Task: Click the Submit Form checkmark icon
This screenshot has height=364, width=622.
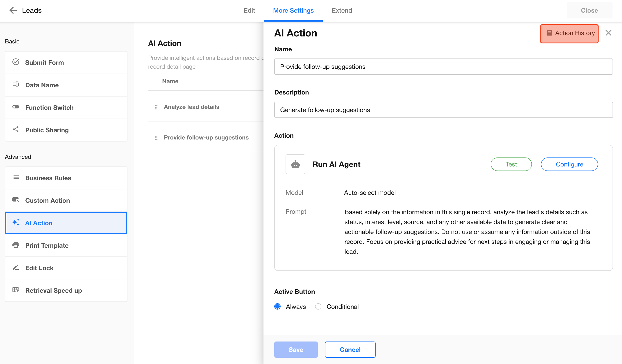Action: point(16,62)
